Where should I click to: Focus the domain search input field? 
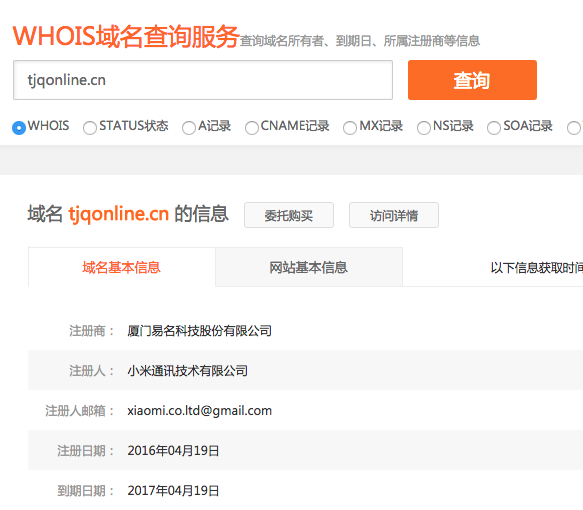pos(203,80)
